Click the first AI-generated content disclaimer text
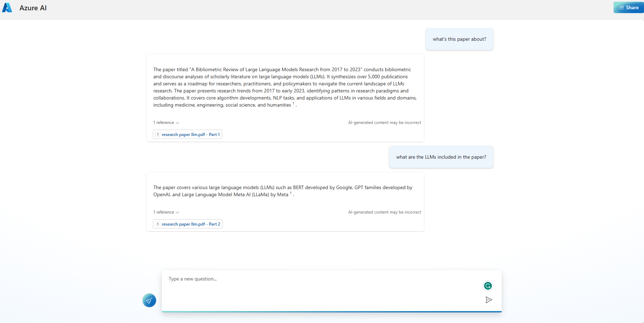Viewport: 644px width, 323px height. [384, 123]
